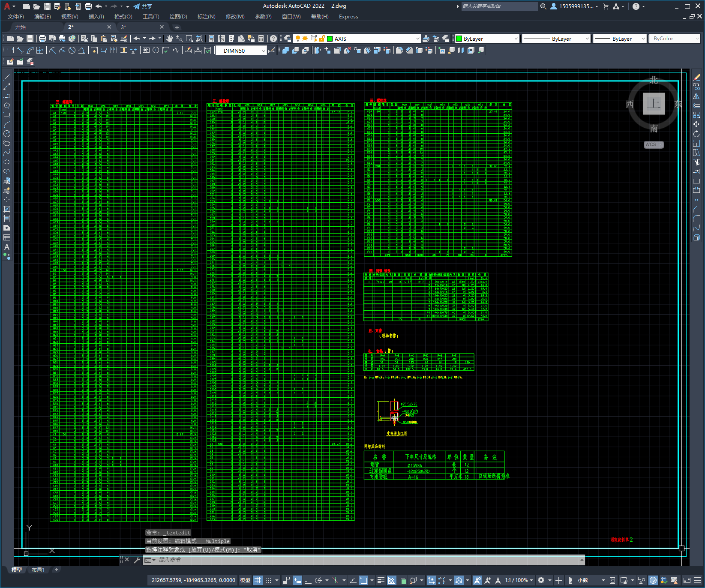
Task: Toggle Snap mode in status bar
Action: (268, 580)
